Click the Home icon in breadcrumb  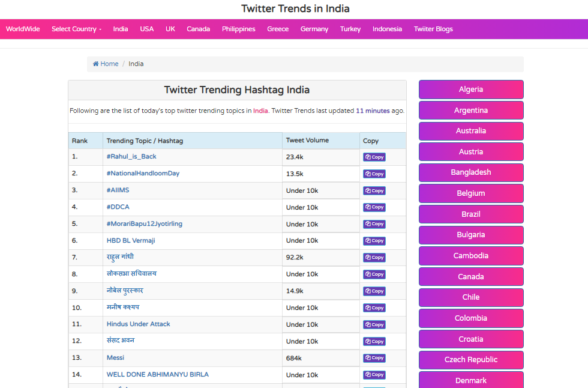point(95,64)
